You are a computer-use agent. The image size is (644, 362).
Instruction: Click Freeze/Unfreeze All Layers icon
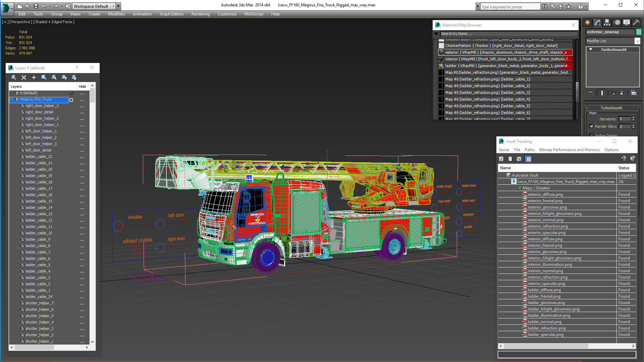click(x=74, y=77)
